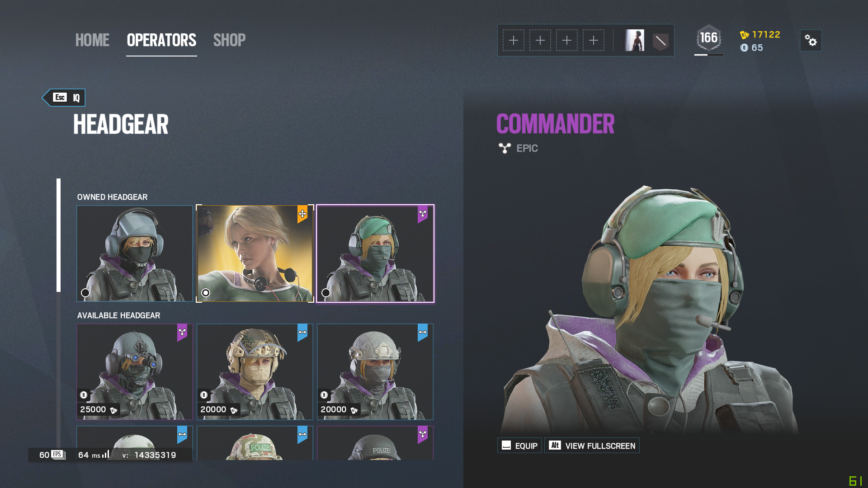
Task: Click the grey emblem beside avatar
Action: click(x=660, y=42)
